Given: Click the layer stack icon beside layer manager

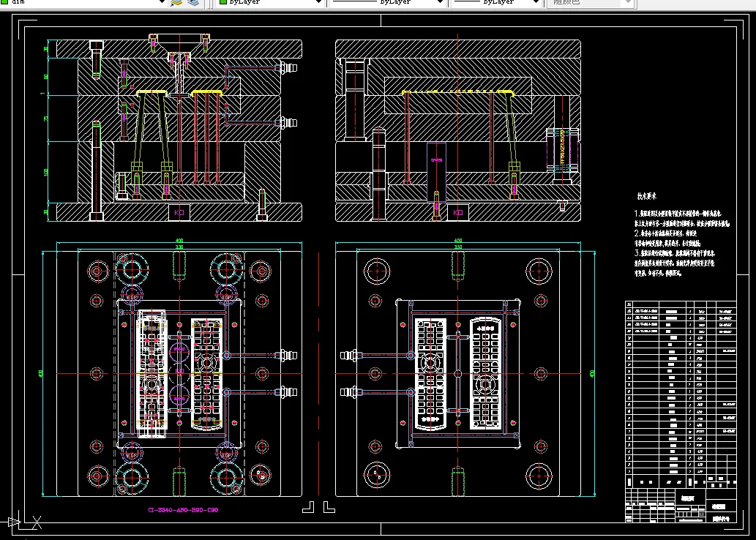Looking at the screenshot, I should click(x=192, y=3).
